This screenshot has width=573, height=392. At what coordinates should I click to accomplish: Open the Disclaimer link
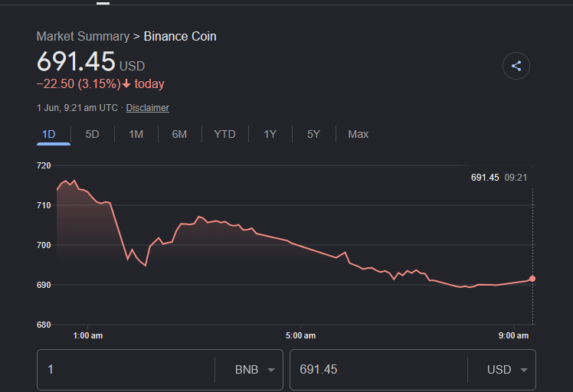(148, 108)
